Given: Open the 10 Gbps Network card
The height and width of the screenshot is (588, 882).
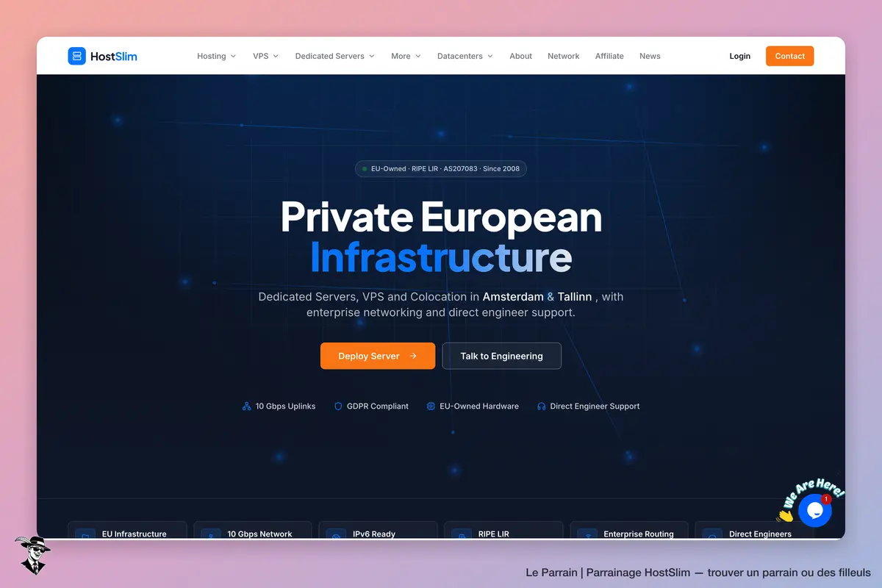Looking at the screenshot, I should (253, 531).
